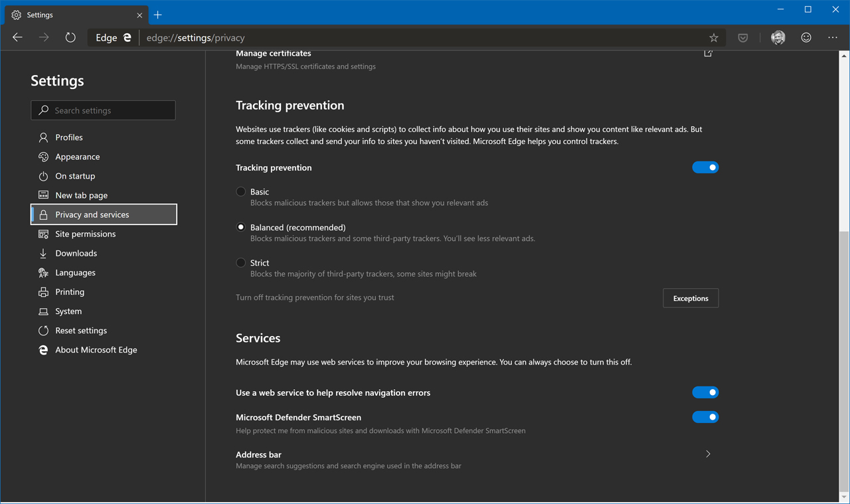Click the Exceptions button
Image resolution: width=850 pixels, height=504 pixels.
(691, 298)
